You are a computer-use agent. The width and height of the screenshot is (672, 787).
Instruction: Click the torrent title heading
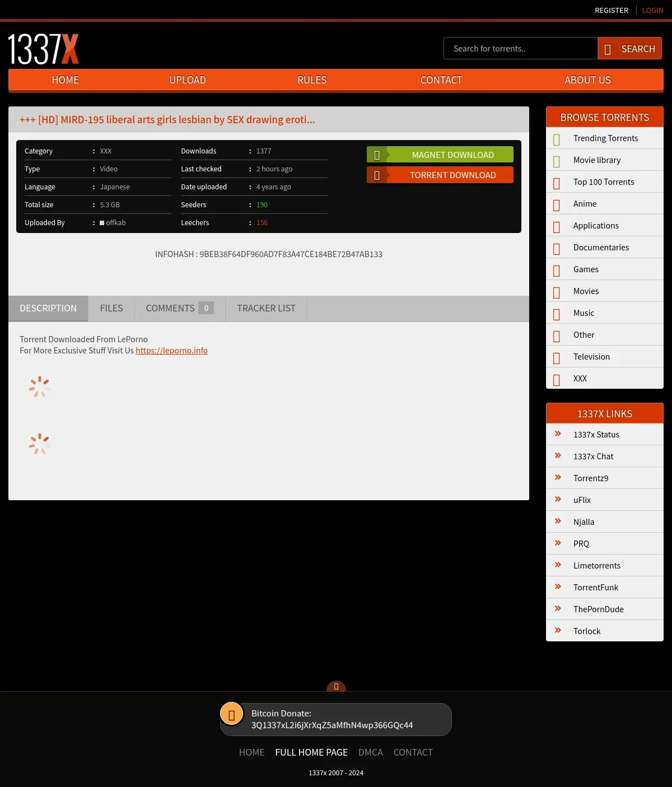pyautogui.click(x=167, y=119)
